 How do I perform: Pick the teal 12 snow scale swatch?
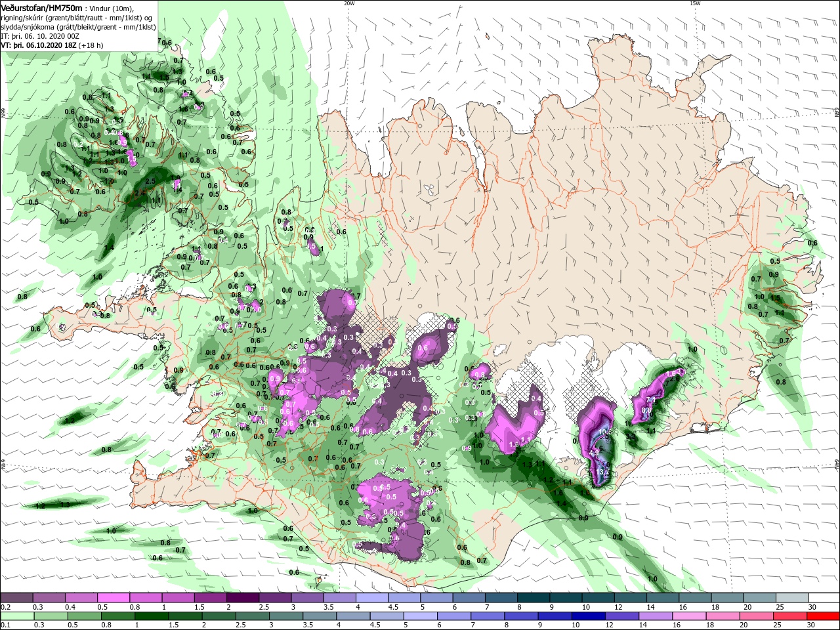629,598
